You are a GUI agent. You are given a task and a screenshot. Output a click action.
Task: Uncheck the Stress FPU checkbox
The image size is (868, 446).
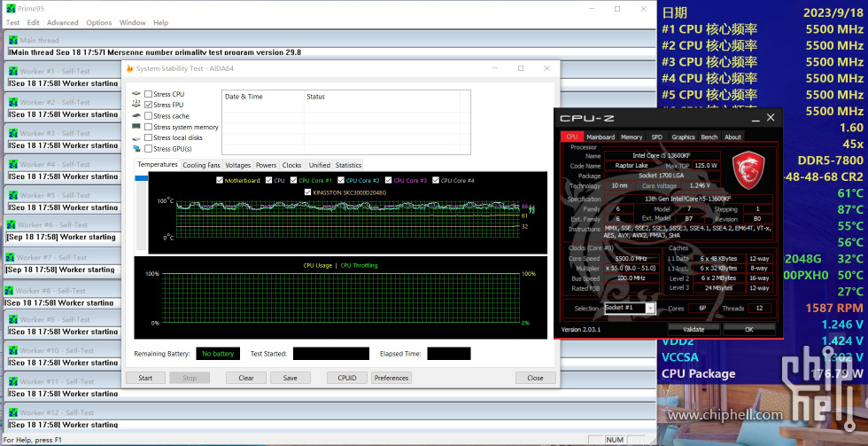point(149,105)
